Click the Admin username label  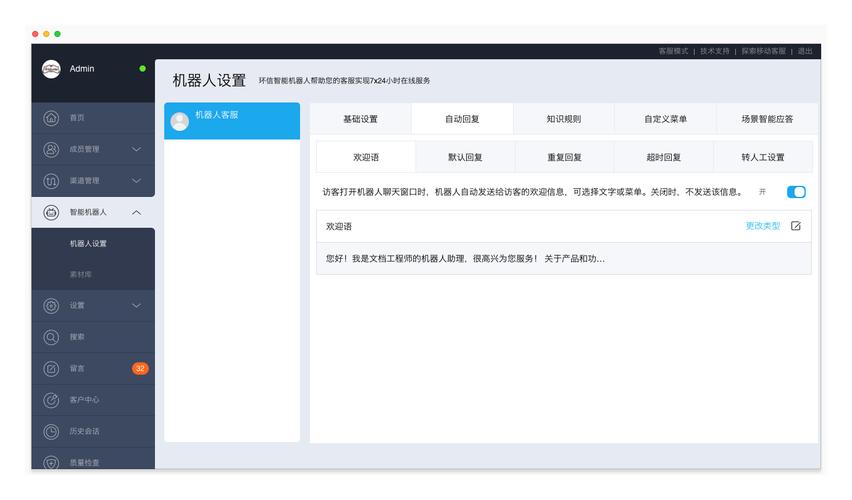click(82, 68)
